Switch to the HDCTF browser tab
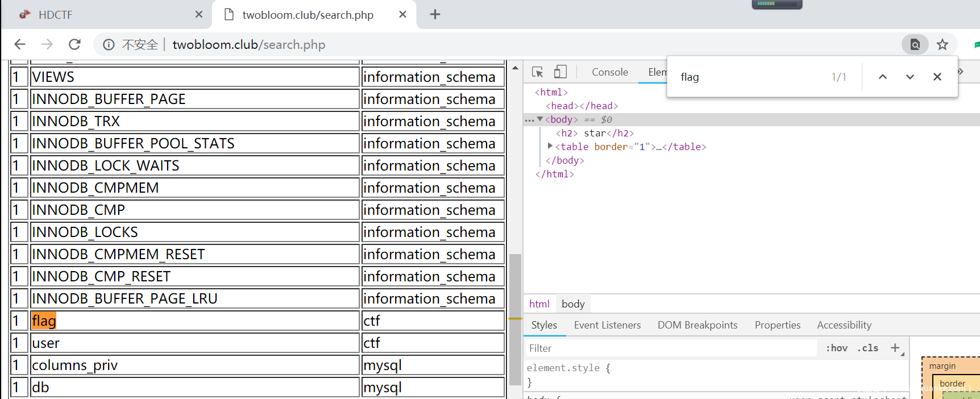The width and height of the screenshot is (980, 399). 55,15
